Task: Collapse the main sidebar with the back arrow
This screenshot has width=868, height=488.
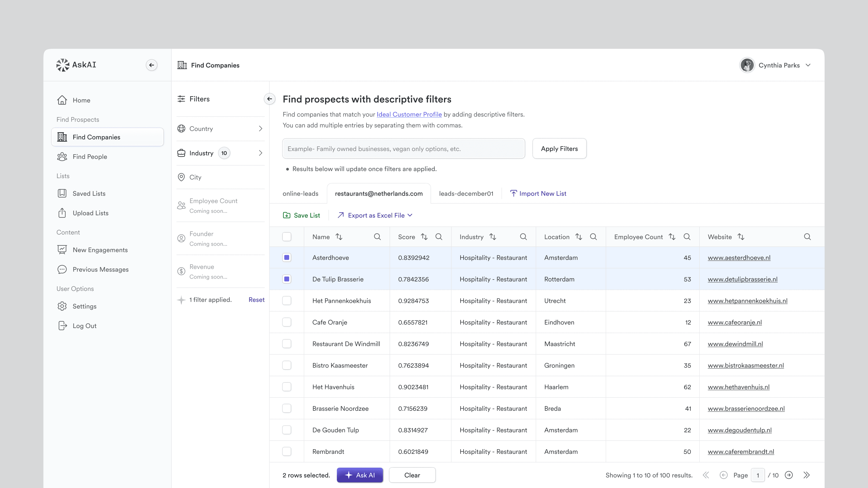Action: click(x=152, y=65)
